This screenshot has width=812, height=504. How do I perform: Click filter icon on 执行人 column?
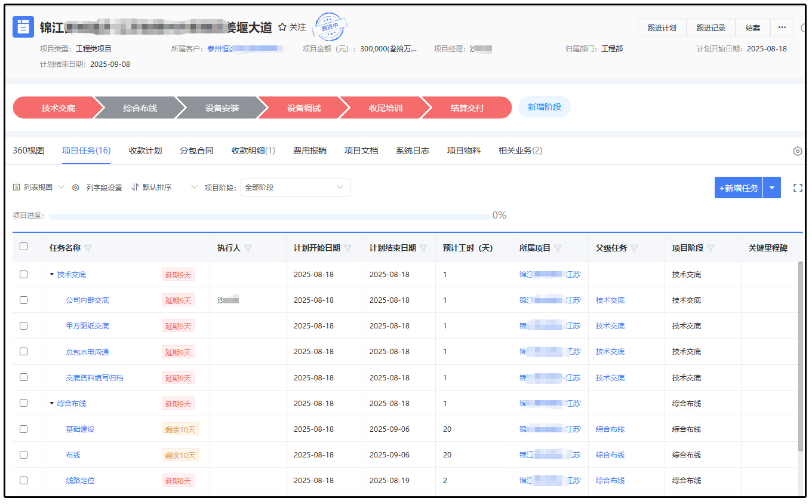pos(248,248)
